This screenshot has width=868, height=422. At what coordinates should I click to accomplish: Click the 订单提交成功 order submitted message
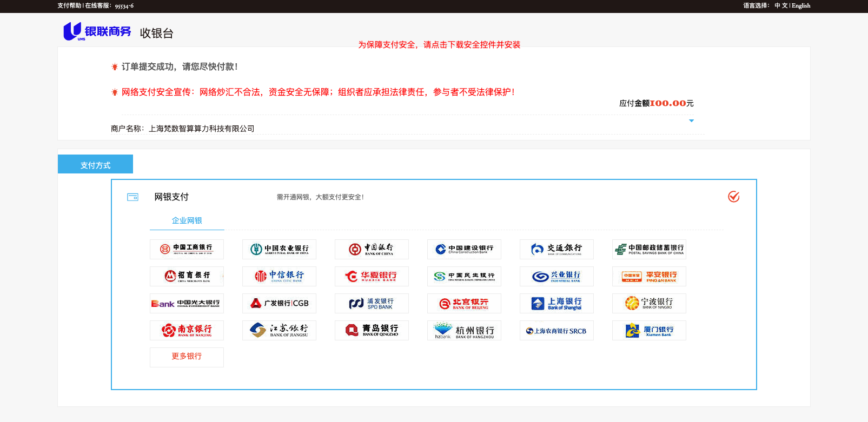(180, 66)
